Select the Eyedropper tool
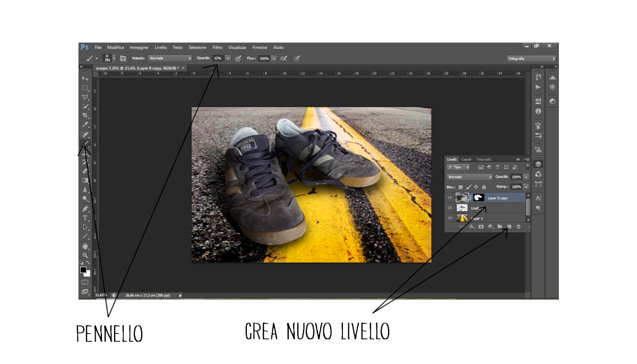Image resolution: width=637 pixels, height=364 pixels. [x=85, y=125]
